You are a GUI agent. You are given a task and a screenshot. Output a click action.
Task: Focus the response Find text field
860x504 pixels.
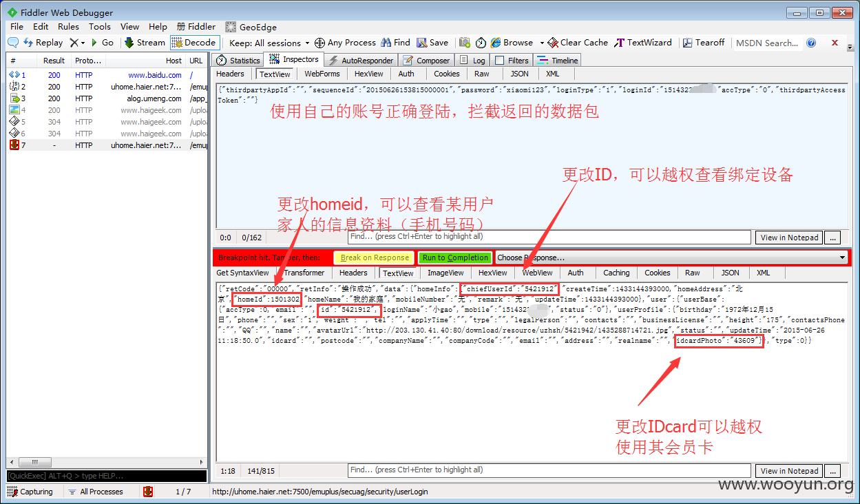coord(549,470)
